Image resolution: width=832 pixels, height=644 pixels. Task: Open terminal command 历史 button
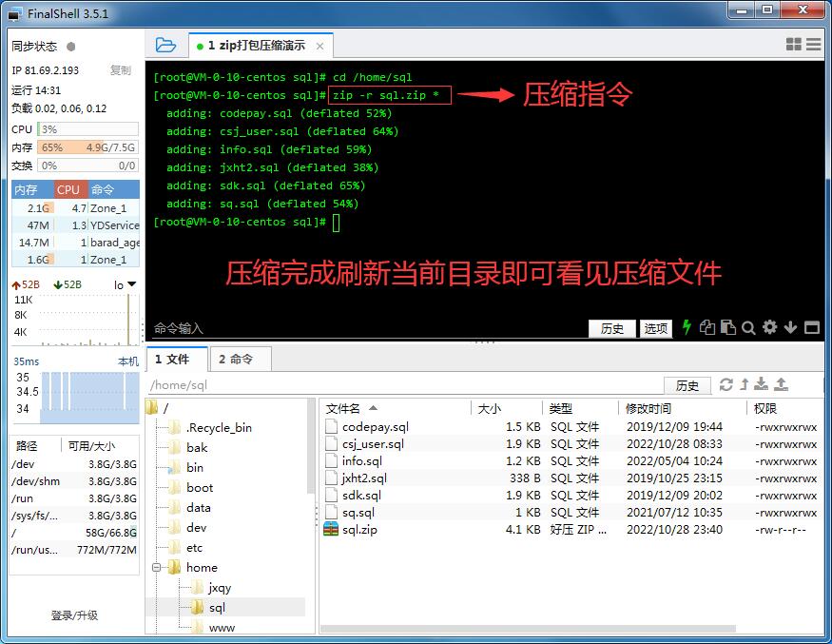(x=611, y=328)
